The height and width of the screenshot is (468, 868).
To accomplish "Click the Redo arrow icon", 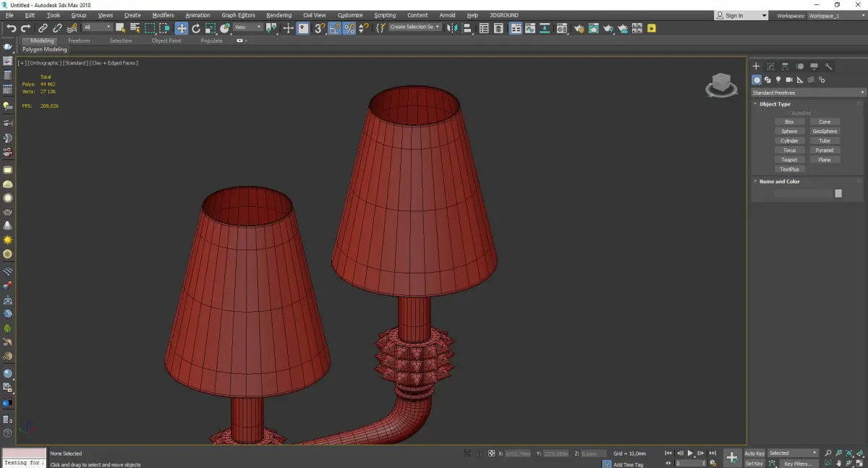I will point(26,28).
